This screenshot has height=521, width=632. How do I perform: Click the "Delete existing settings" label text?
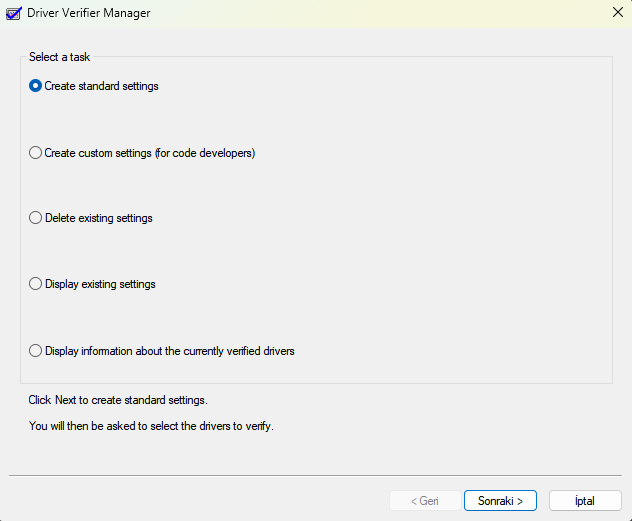pyautogui.click(x=98, y=218)
